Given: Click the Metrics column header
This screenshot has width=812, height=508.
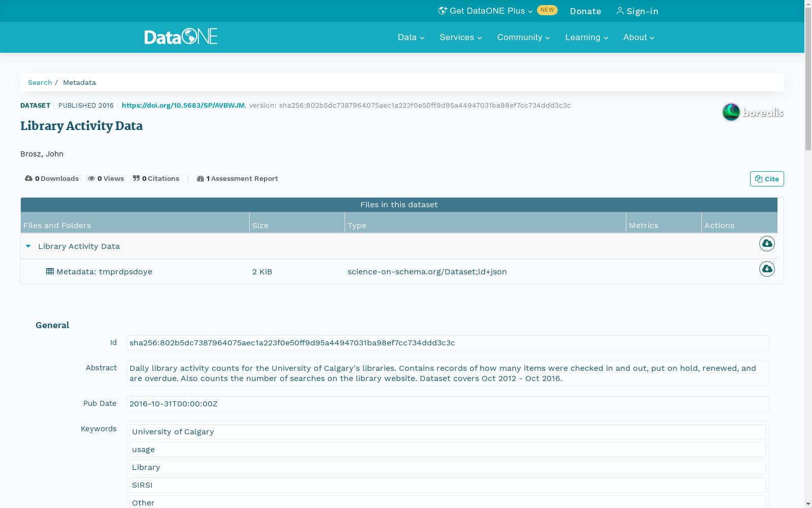Looking at the screenshot, I should click(664, 223).
